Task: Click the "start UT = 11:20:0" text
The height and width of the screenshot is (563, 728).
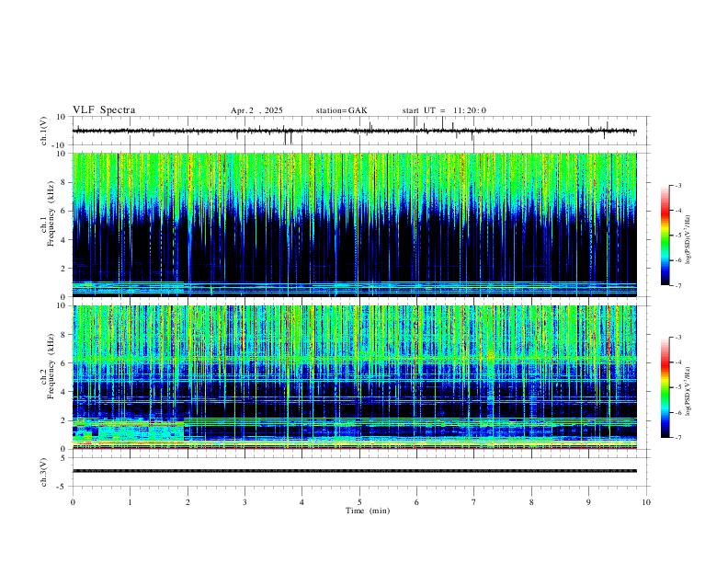Action: pyautogui.click(x=444, y=110)
